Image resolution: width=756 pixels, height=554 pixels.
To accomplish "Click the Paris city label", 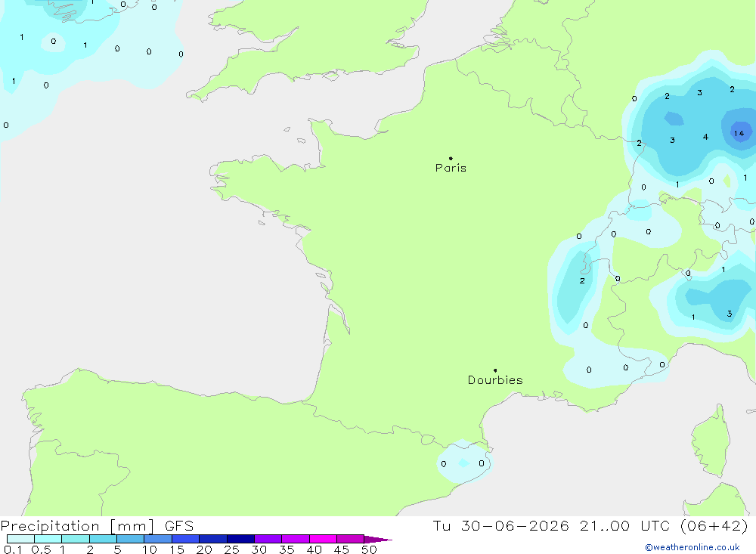I will point(451,168).
